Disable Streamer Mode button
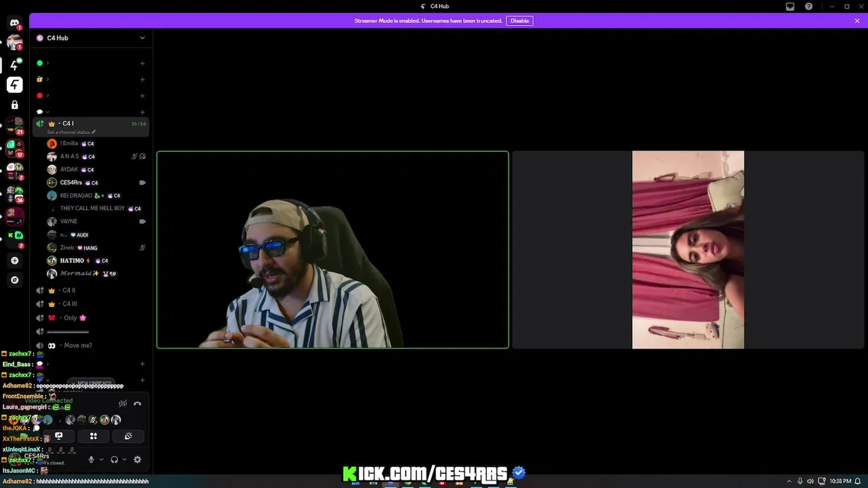 519,21
